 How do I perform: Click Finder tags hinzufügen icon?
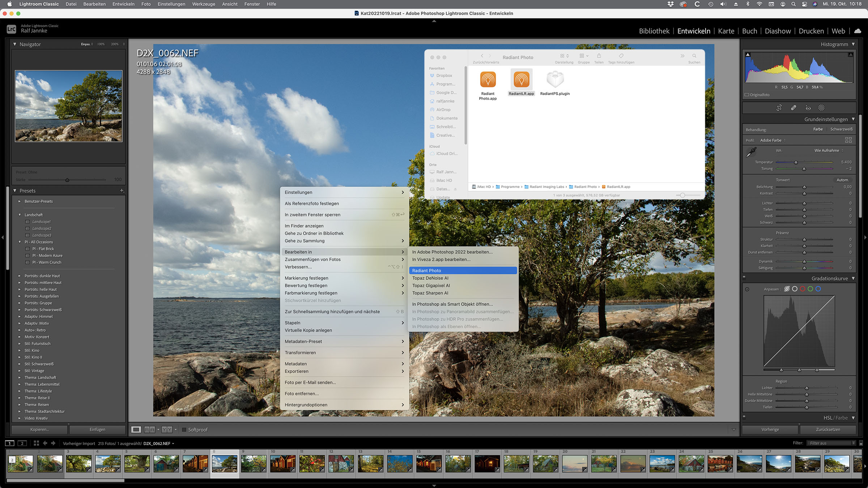point(621,56)
